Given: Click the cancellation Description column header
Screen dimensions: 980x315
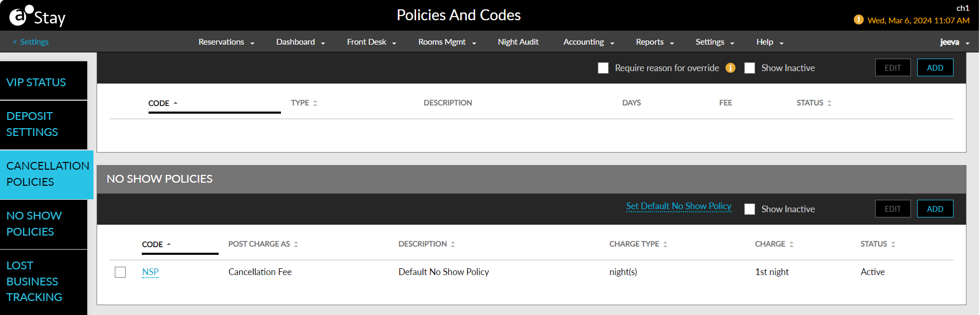Looking at the screenshot, I should pos(448,103).
